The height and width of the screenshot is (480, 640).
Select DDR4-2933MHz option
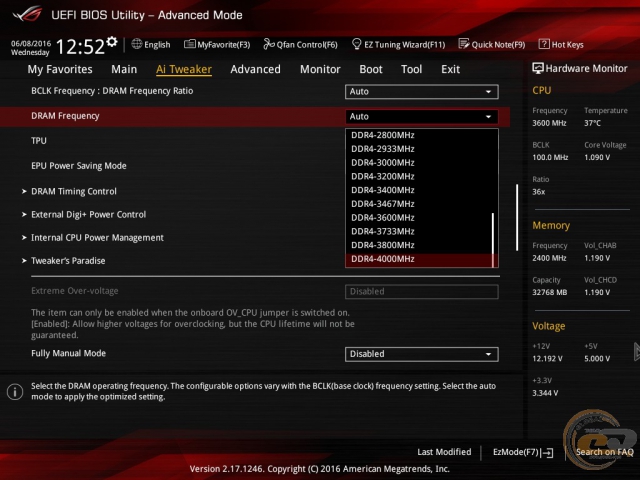click(418, 149)
